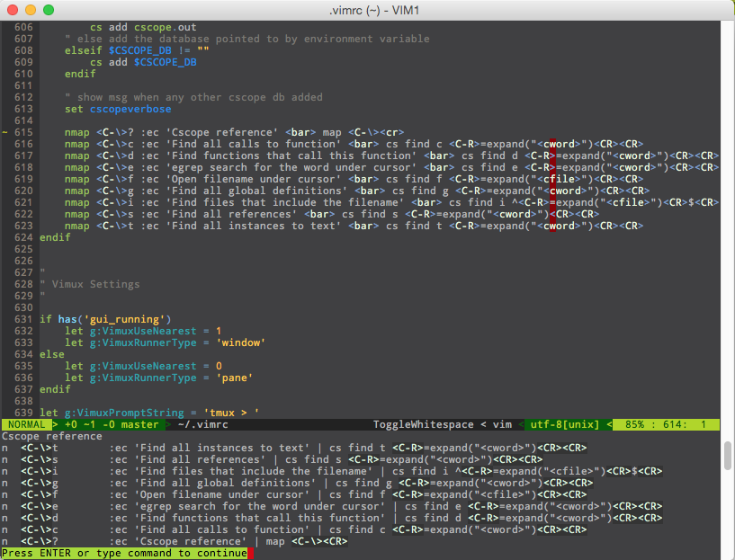This screenshot has height=560, width=735.
Task: Click 'cs add $CSCOPE_DB' on line 609
Action: coord(143,62)
